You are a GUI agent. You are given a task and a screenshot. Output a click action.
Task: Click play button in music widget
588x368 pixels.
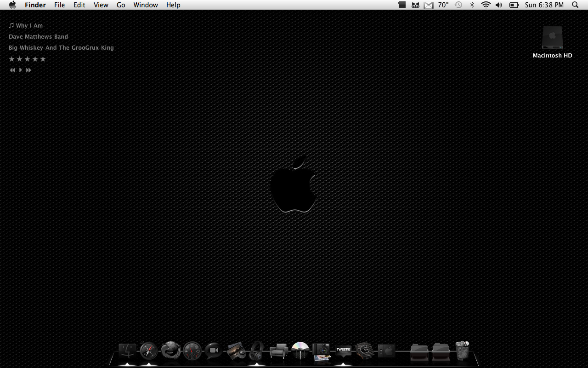20,70
